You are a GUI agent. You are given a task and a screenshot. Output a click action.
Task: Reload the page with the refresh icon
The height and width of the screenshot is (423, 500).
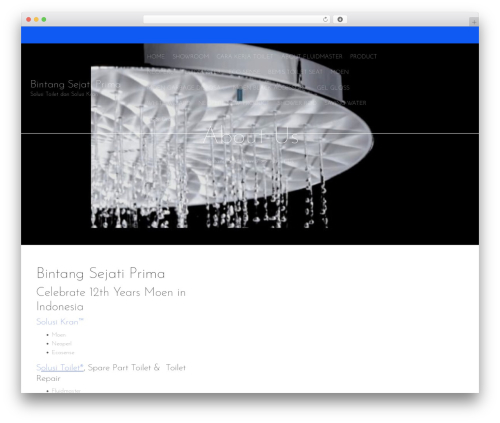[325, 20]
